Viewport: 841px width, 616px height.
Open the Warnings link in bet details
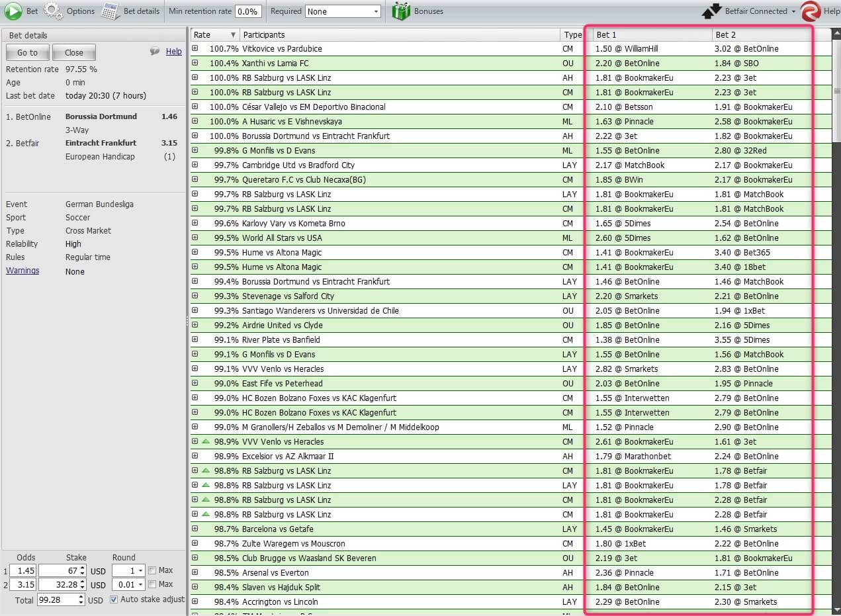coord(22,271)
